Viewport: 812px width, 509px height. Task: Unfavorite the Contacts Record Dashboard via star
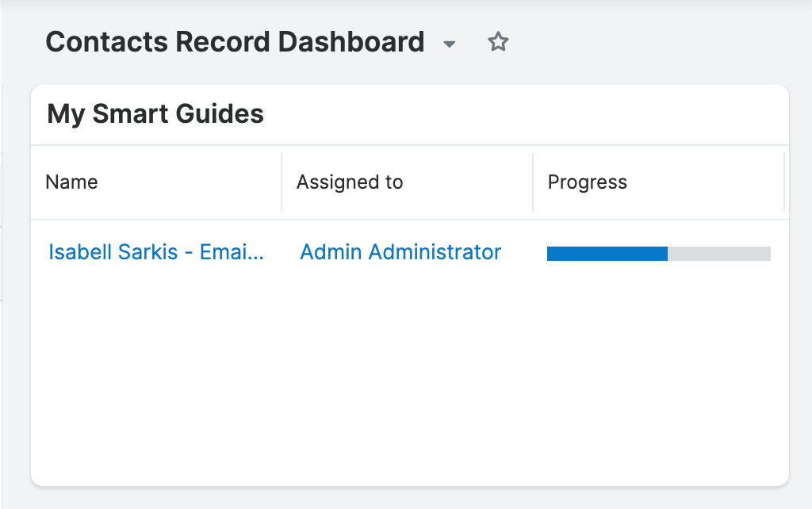tap(498, 43)
